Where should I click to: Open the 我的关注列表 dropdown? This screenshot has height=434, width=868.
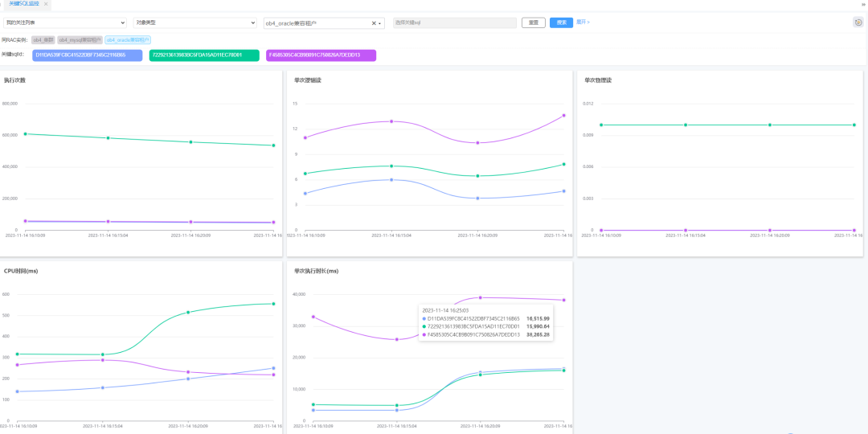(65, 23)
